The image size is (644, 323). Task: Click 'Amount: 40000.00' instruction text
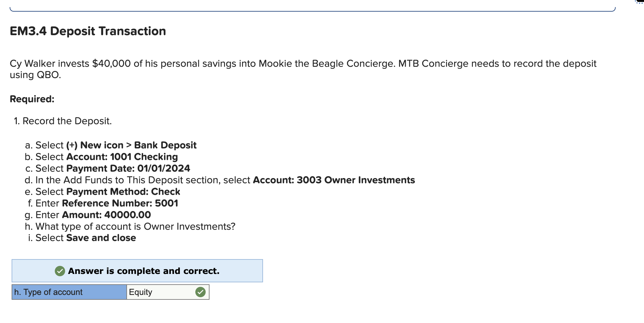106,215
